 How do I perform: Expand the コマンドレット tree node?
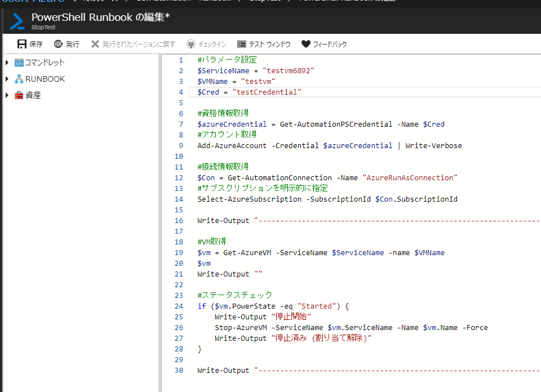7,63
